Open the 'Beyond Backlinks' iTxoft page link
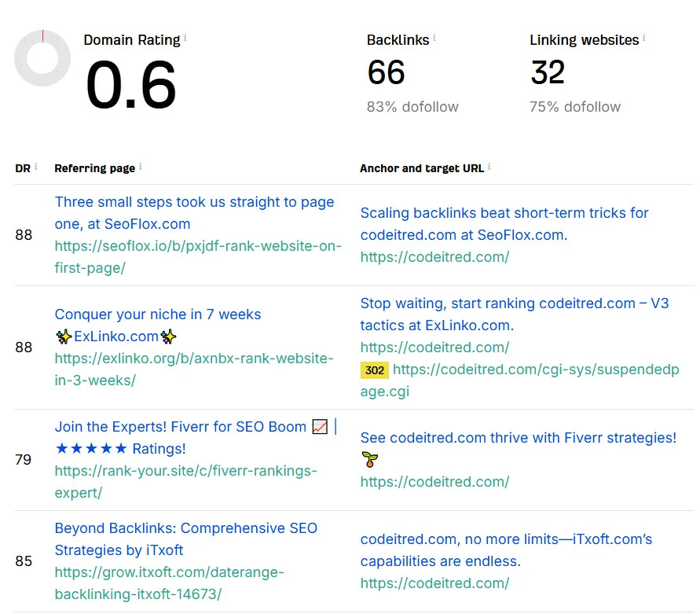Screen dimensions: 700x614 185,539
